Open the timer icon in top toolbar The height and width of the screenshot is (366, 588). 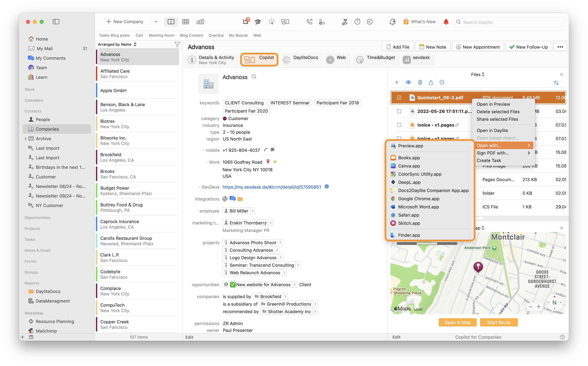click(x=357, y=22)
